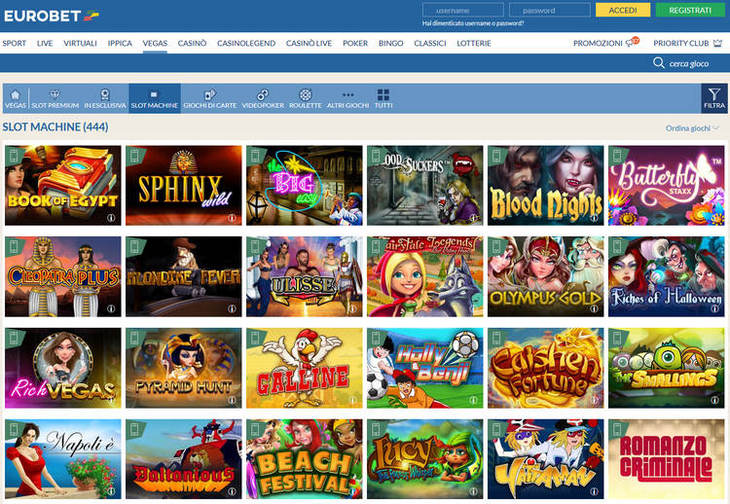730x504 pixels.
Task: Open the In Esclusiva category icon
Action: [105, 94]
